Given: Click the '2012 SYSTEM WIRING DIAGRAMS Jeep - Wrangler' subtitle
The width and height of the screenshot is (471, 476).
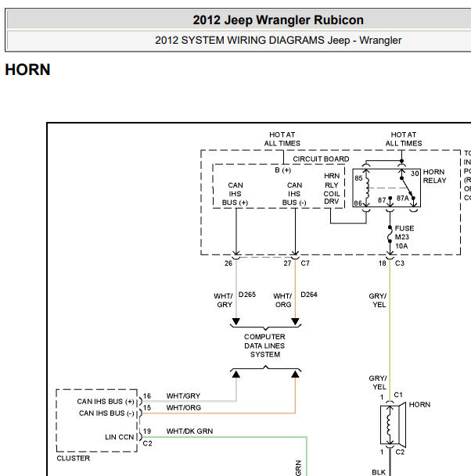Looking at the screenshot, I should tap(278, 40).
